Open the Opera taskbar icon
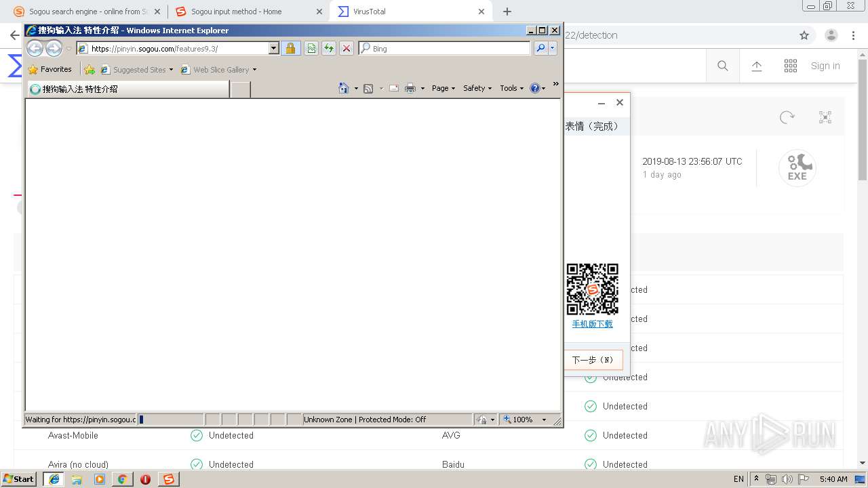The image size is (868, 488). [145, 479]
